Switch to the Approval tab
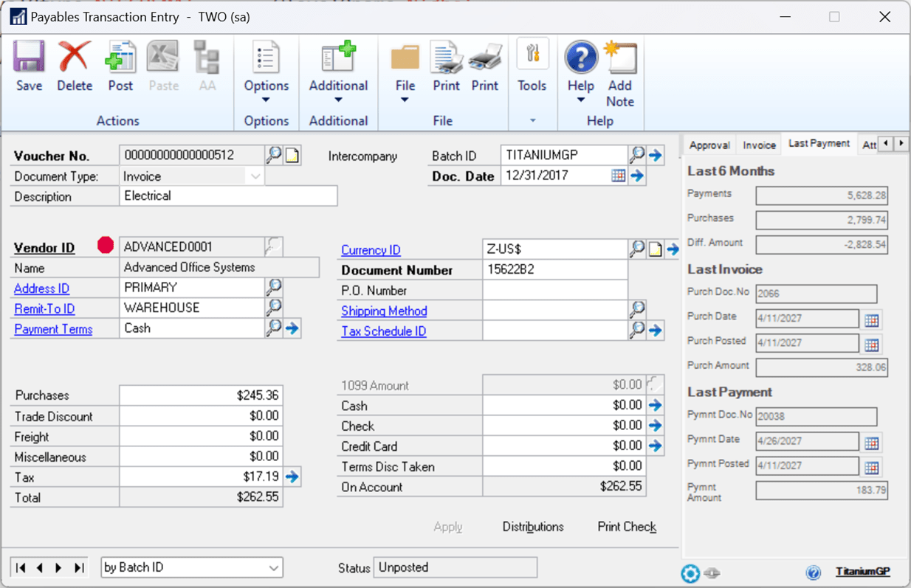 709,145
